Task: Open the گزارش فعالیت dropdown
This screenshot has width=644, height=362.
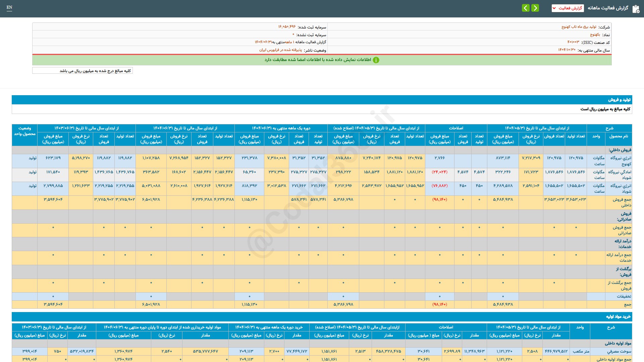Action: click(x=568, y=8)
